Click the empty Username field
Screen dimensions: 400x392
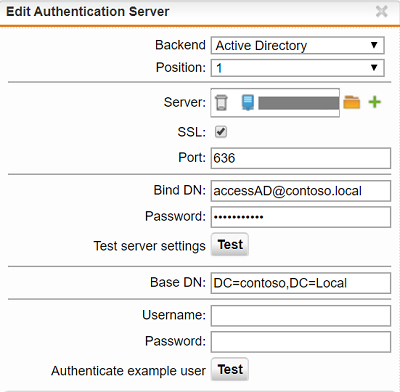pos(301,316)
